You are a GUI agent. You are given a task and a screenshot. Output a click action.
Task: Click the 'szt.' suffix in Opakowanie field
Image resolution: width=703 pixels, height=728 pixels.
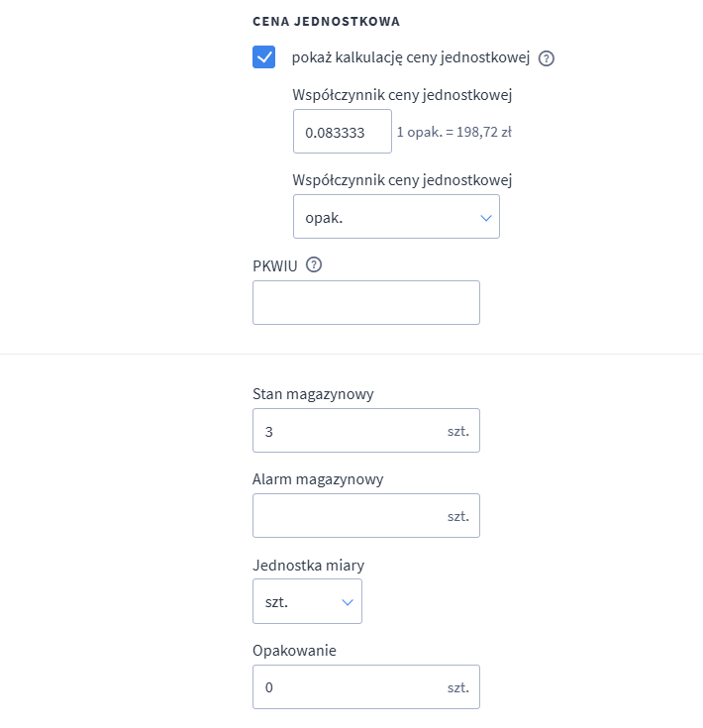pos(457,686)
